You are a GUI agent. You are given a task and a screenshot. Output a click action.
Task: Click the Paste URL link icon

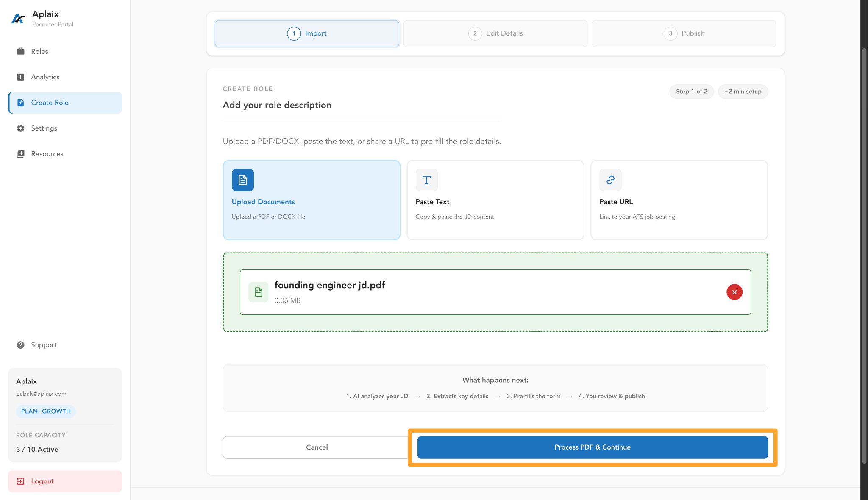point(610,180)
